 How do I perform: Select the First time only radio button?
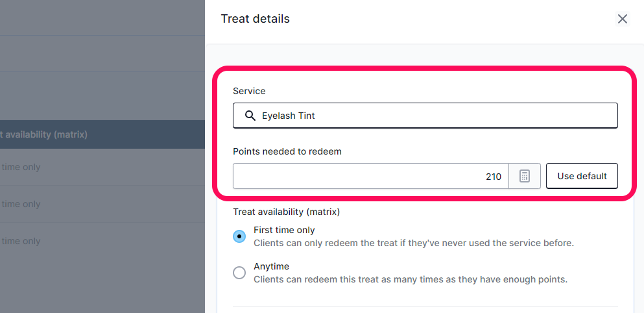[239, 236]
